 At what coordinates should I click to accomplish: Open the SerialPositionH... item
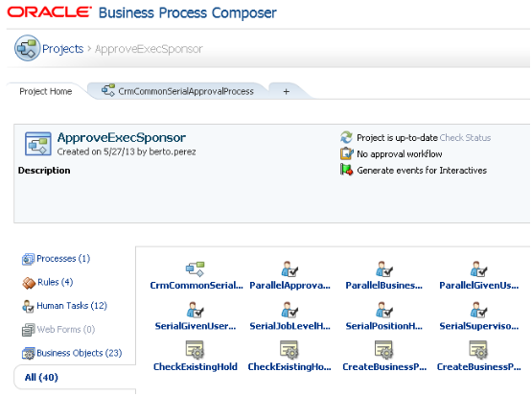[383, 326]
